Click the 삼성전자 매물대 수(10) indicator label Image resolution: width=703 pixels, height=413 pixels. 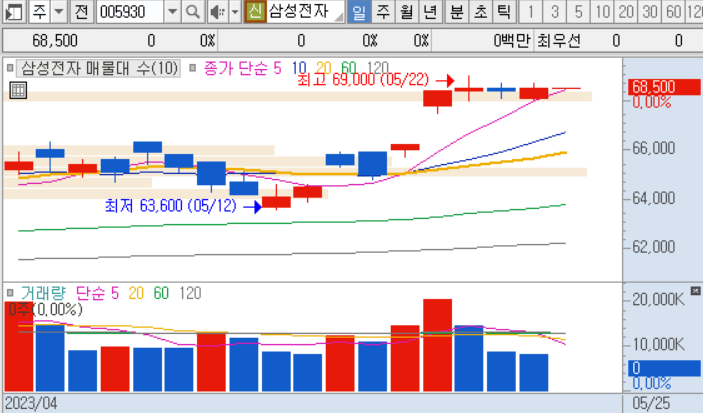point(99,68)
